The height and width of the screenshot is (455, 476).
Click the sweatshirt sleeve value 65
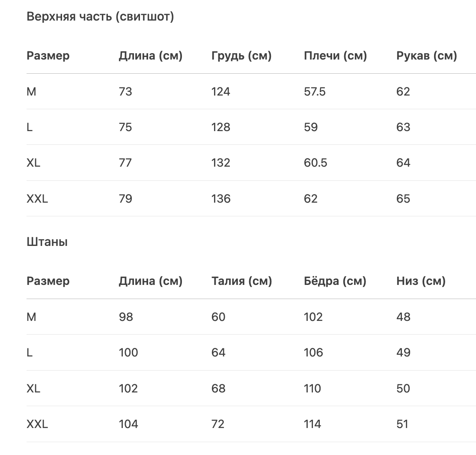(403, 199)
